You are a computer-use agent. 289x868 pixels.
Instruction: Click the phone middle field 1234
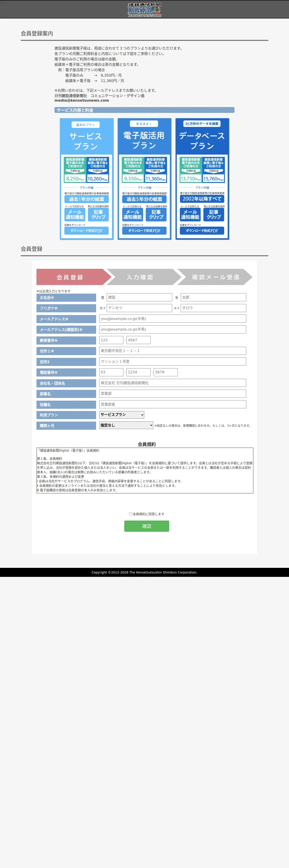pos(139,372)
